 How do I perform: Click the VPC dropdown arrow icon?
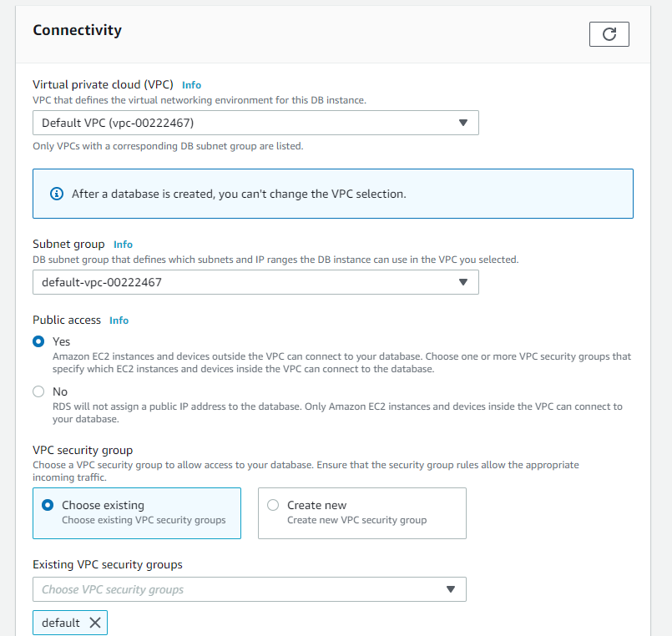coord(462,123)
